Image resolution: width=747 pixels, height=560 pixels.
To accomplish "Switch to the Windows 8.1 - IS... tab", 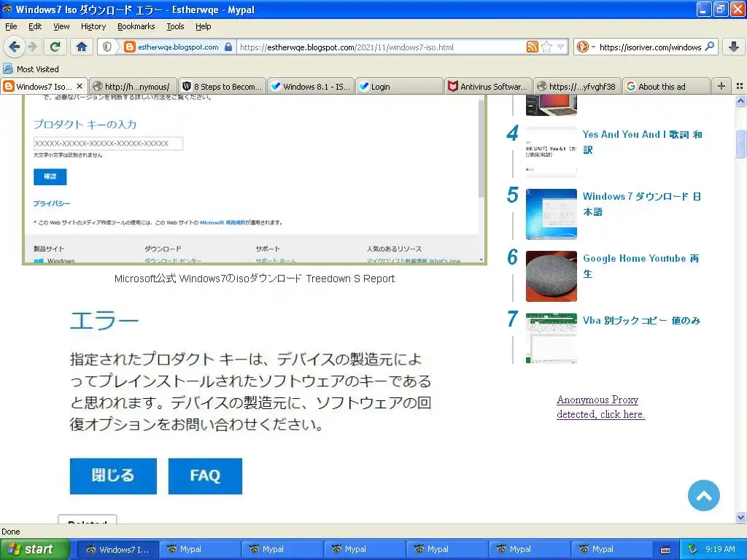I will coord(311,87).
